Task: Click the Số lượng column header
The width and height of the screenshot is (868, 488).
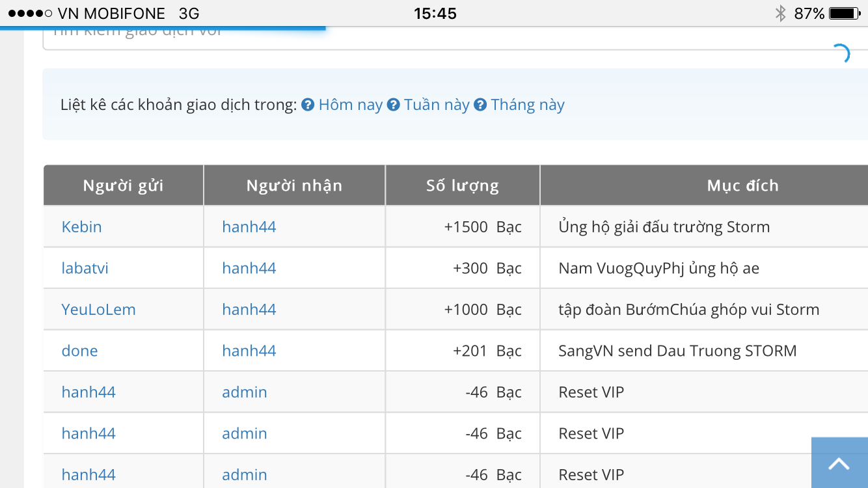Action: (463, 185)
